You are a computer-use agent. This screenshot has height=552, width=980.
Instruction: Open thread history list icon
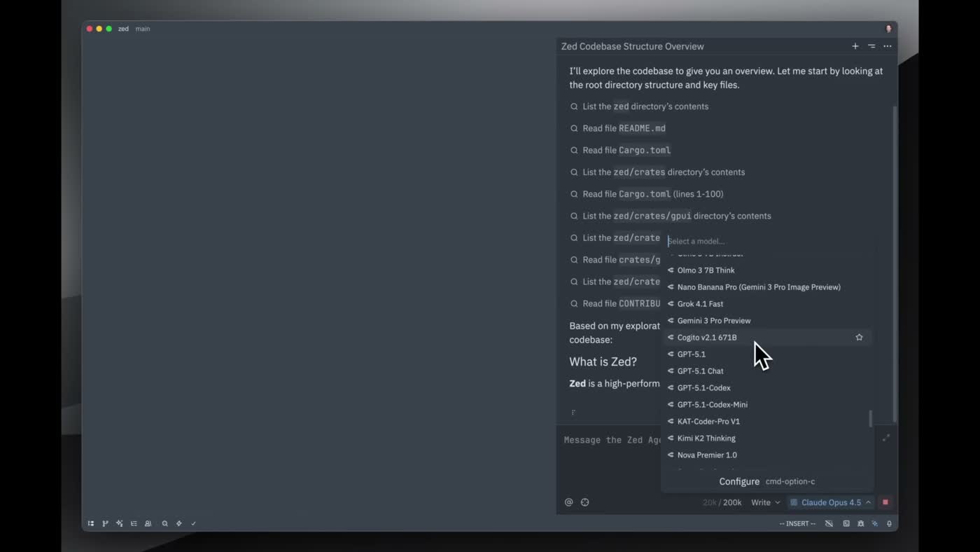pos(871,46)
